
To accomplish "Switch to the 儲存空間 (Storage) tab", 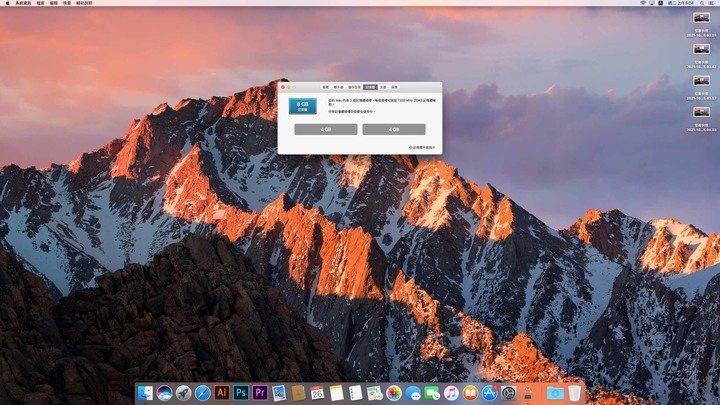I will [x=354, y=87].
